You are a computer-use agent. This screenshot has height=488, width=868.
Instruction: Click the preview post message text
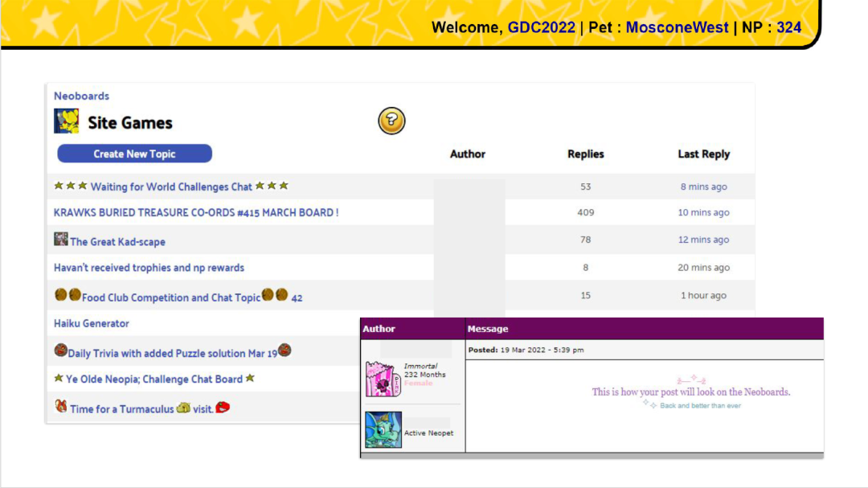coord(691,392)
